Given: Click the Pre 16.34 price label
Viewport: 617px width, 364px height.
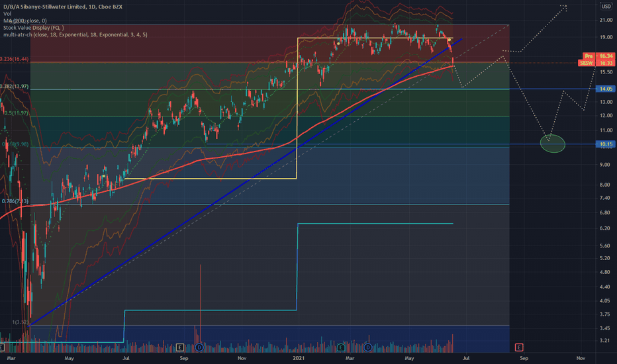Looking at the screenshot, I should 598,56.
